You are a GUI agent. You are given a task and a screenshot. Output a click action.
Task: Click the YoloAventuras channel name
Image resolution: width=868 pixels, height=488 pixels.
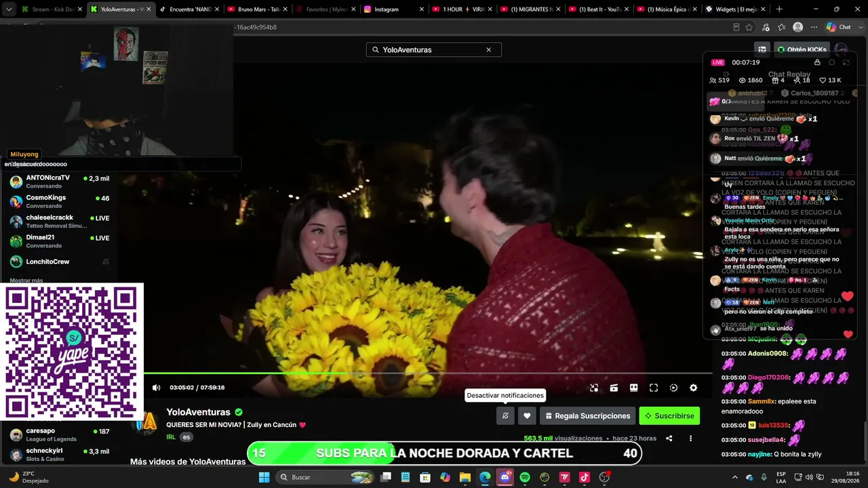(199, 412)
